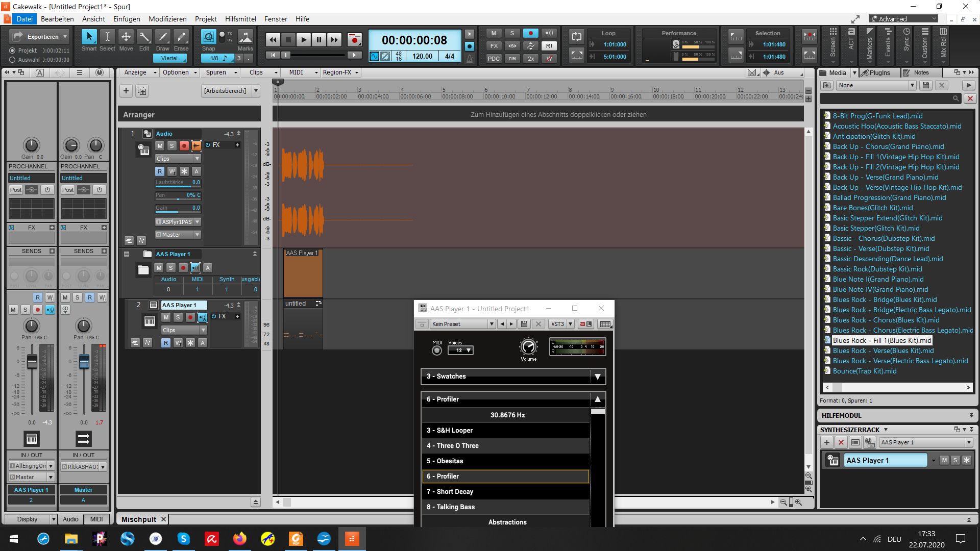
Task: Open the Arbeitsbereich dropdown
Action: click(256, 91)
